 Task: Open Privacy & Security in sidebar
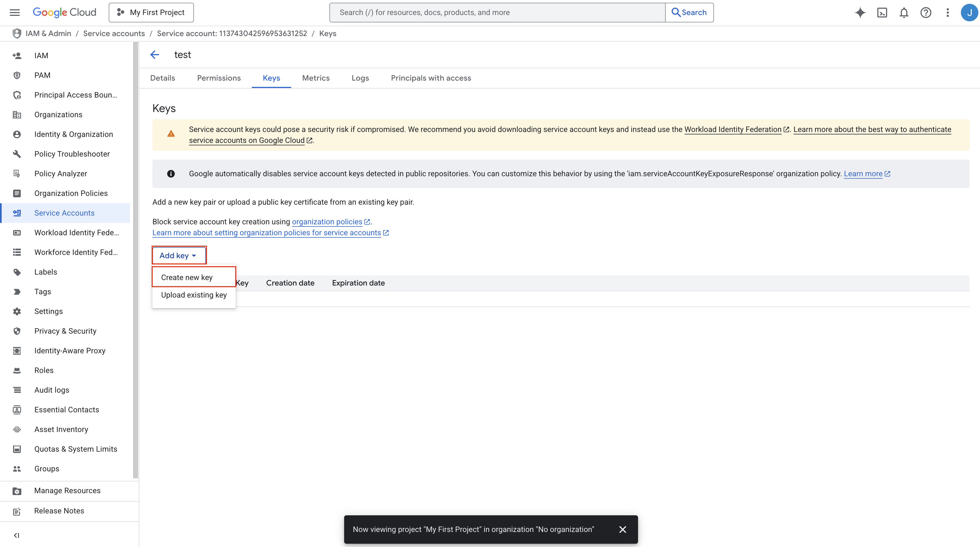66,331
